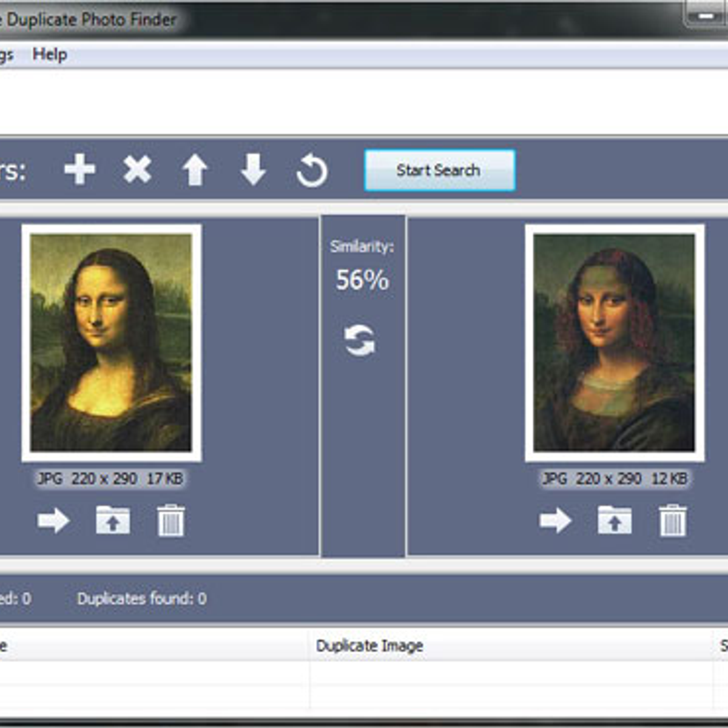Click right arrow under the 17 KB image
The image size is (728, 728).
[53, 521]
